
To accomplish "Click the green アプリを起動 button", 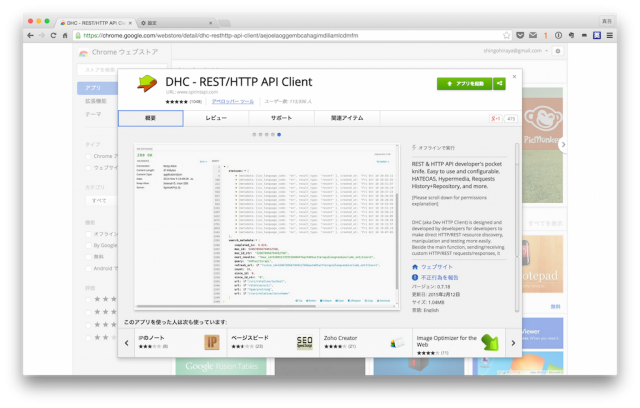I will (464, 84).
